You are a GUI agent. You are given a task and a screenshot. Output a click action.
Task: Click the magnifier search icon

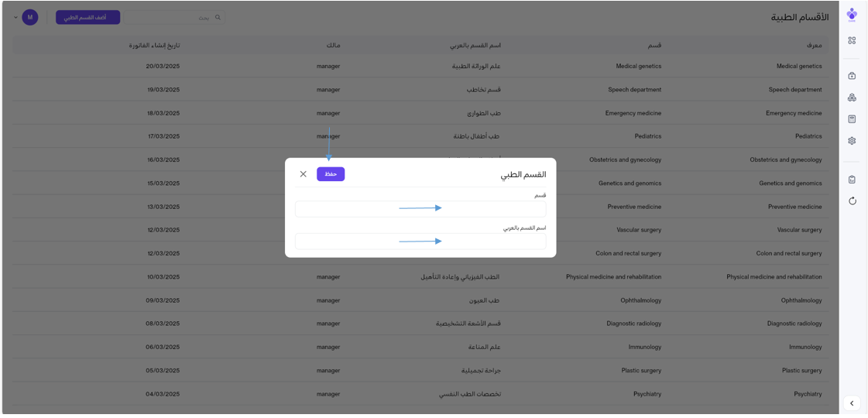(218, 17)
